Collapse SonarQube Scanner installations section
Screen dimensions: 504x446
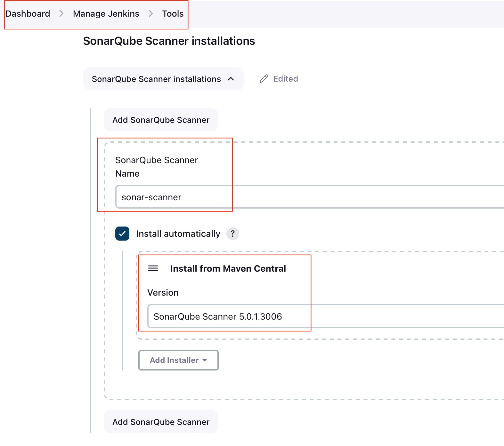[163, 79]
